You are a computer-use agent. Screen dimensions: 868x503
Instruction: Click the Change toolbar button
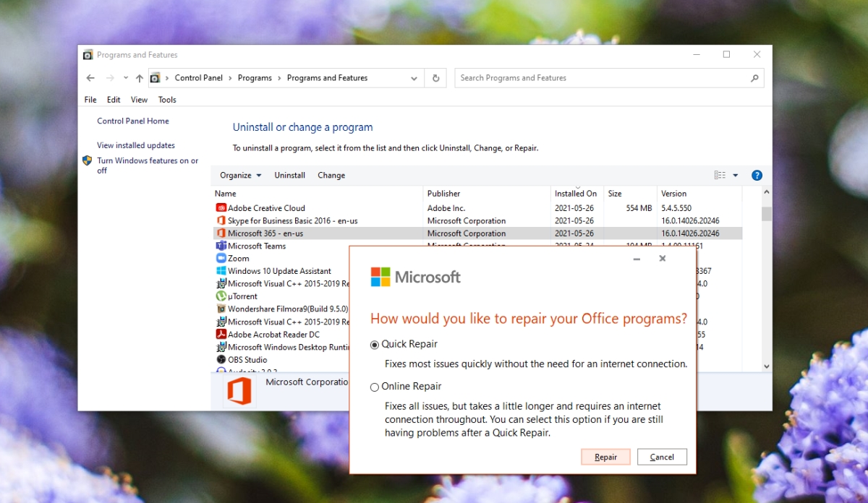(x=331, y=175)
